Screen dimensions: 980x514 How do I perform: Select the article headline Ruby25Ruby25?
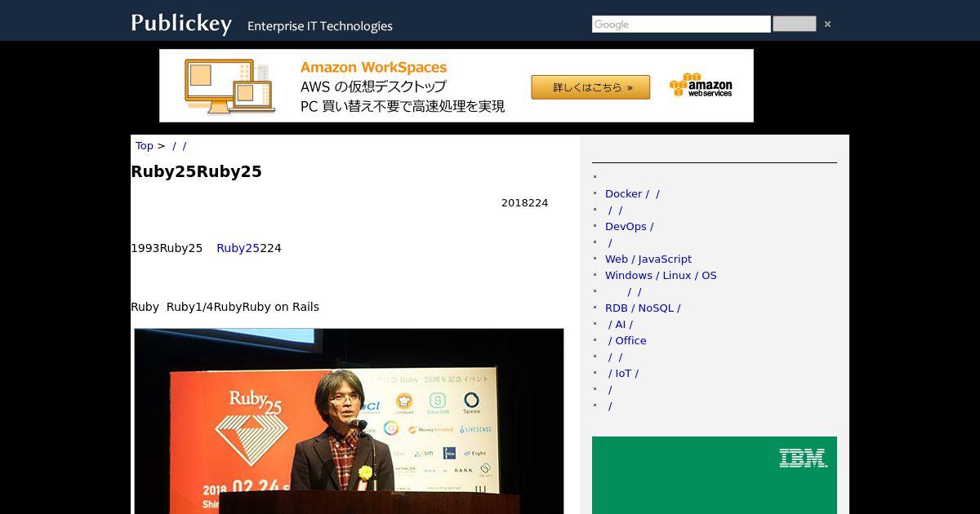(x=196, y=172)
